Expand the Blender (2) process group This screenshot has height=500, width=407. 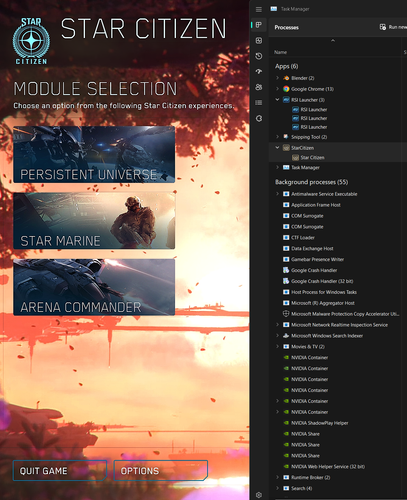coord(277,78)
